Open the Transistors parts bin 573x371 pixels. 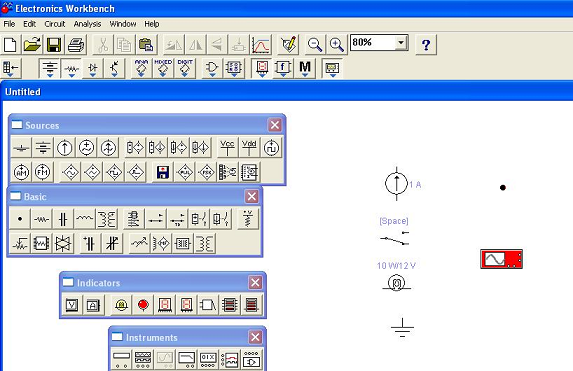click(x=114, y=68)
